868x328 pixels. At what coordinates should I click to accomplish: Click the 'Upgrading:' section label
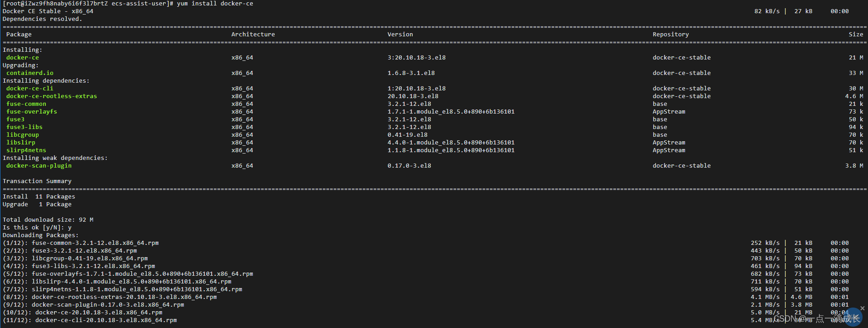[x=21, y=65]
